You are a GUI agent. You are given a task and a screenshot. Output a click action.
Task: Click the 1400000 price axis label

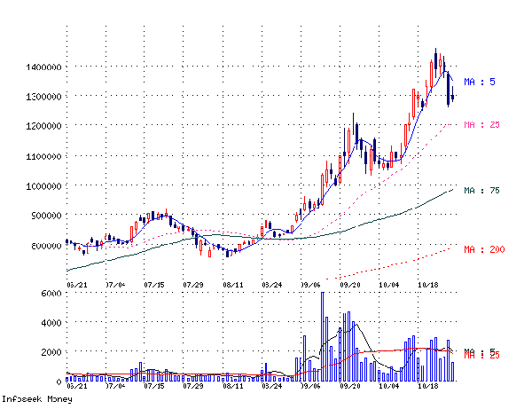pyautogui.click(x=43, y=67)
